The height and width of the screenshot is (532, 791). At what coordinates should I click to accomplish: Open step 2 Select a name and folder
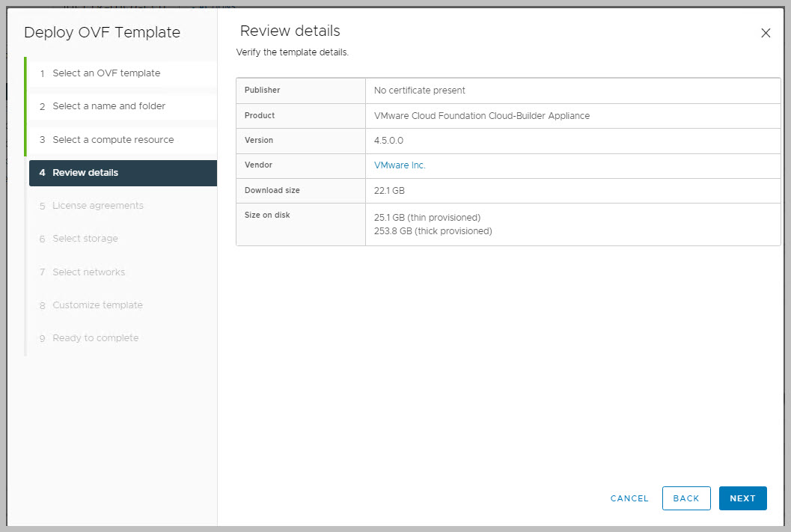coord(109,106)
